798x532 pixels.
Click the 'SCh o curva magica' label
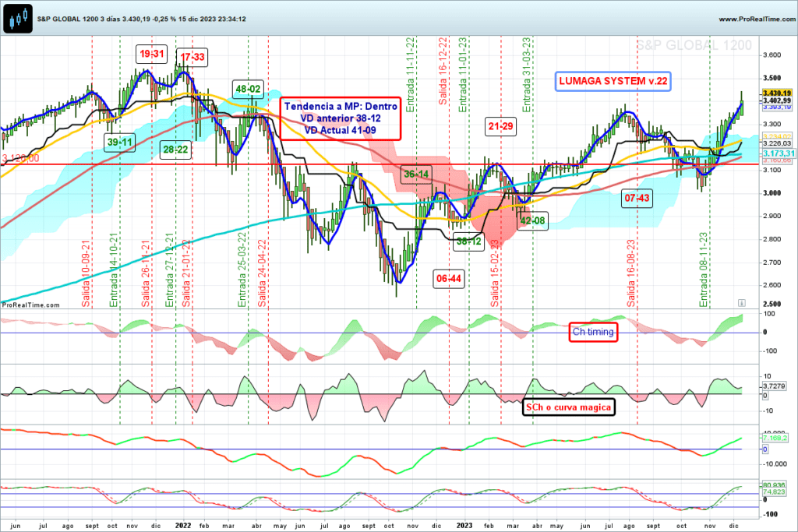point(568,407)
